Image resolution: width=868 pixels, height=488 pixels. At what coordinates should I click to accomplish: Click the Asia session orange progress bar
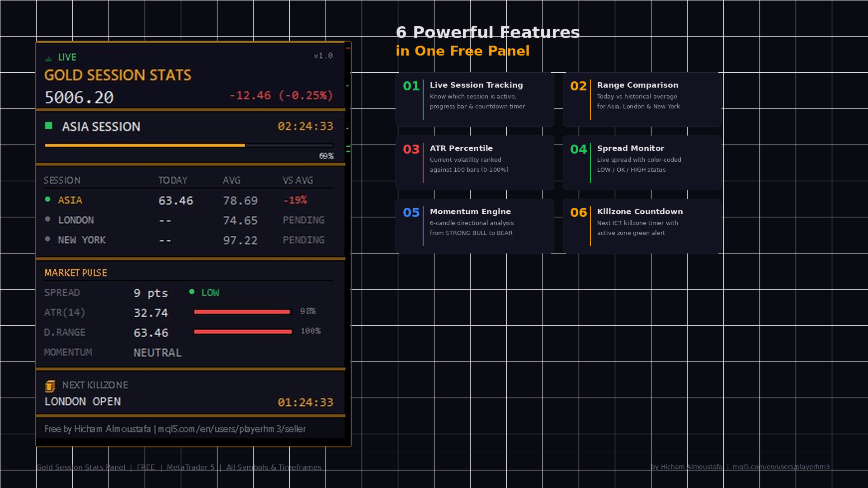[x=145, y=145]
